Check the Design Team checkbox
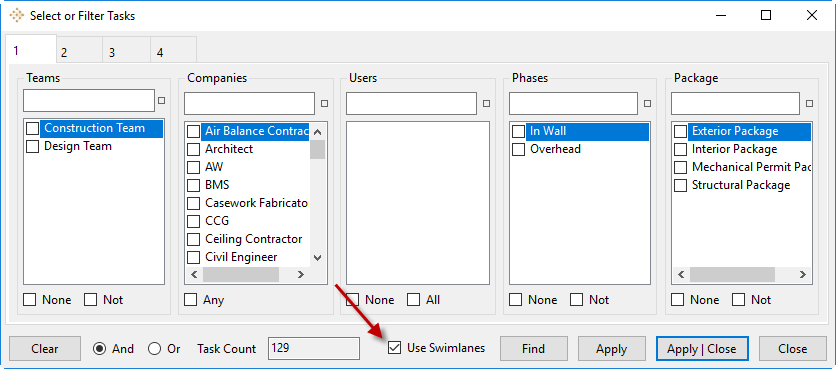The width and height of the screenshot is (836, 369). [x=33, y=146]
